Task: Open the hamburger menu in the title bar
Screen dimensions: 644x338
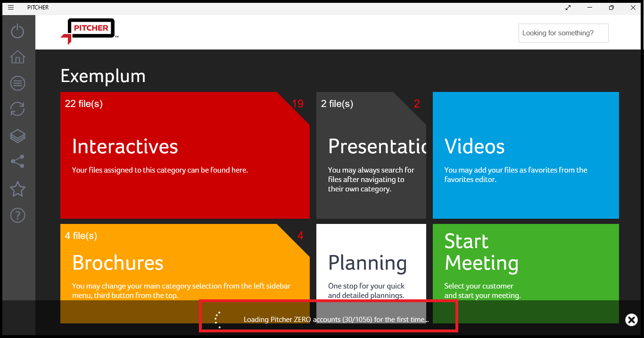Action: click(x=11, y=8)
